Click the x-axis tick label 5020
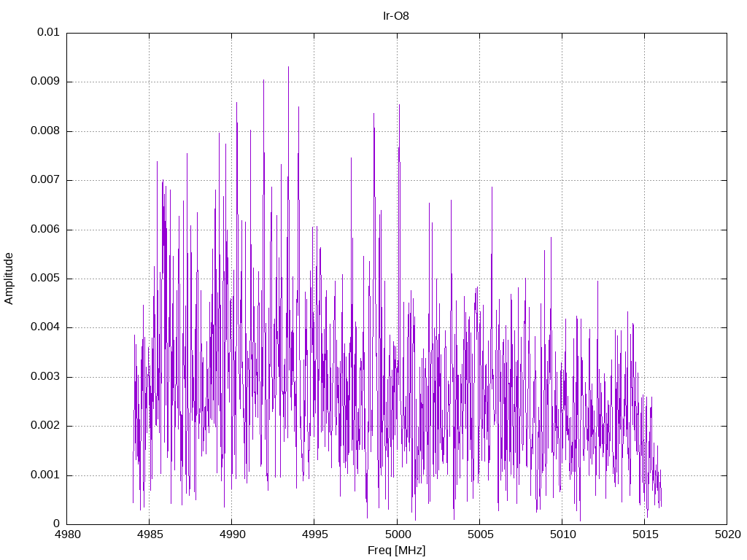 (727, 534)
